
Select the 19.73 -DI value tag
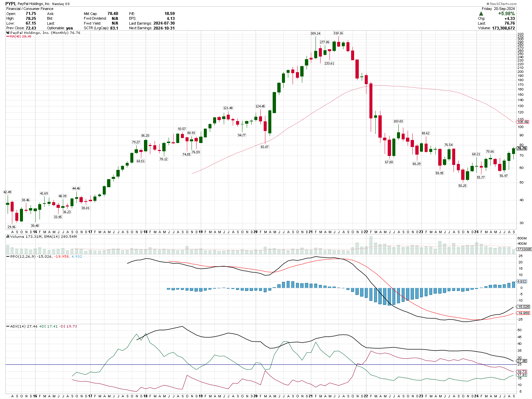coord(522,372)
